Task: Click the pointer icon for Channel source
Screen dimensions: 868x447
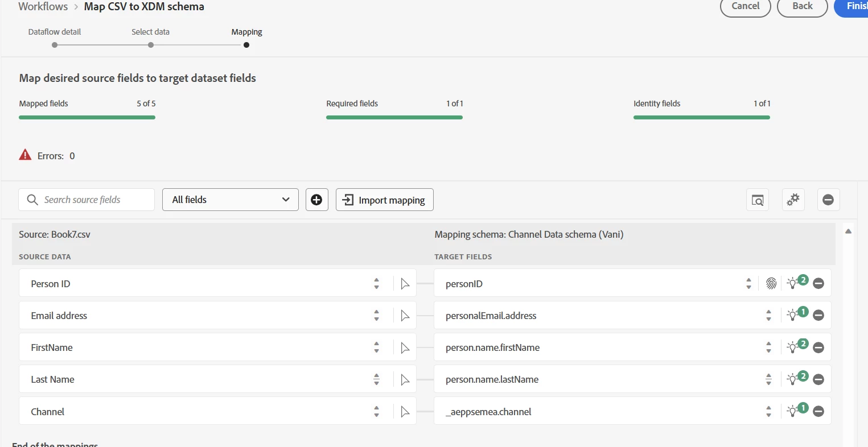Action: coord(405,412)
